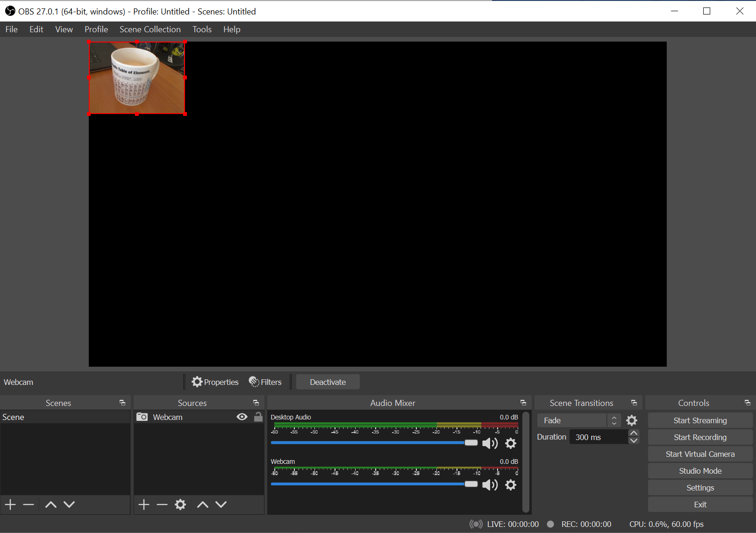Open the Fade transition dropdown
Viewport: 756px width, 533px height.
(x=578, y=420)
